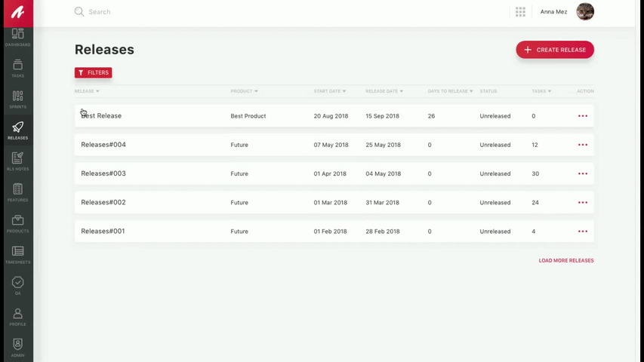644x362 pixels.
Task: Sort by the Start Date column
Action: coord(330,91)
